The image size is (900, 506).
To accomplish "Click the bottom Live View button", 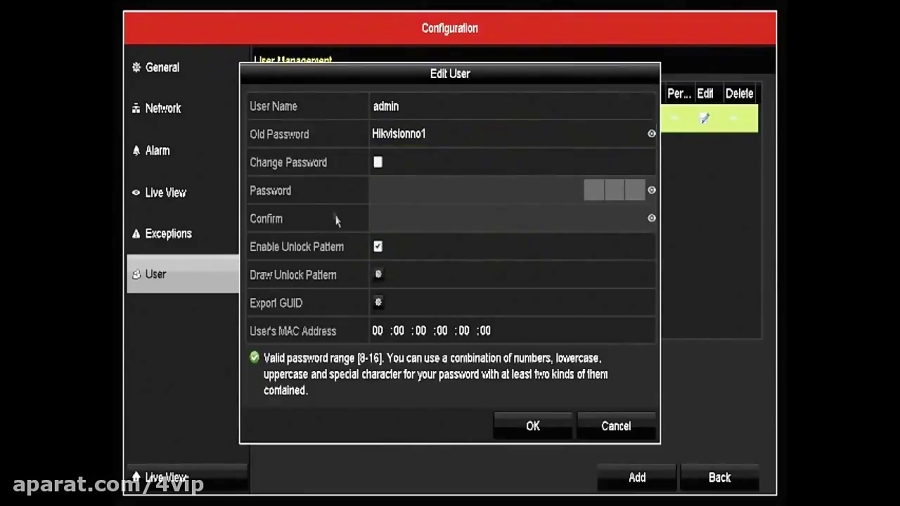I will coord(187,477).
